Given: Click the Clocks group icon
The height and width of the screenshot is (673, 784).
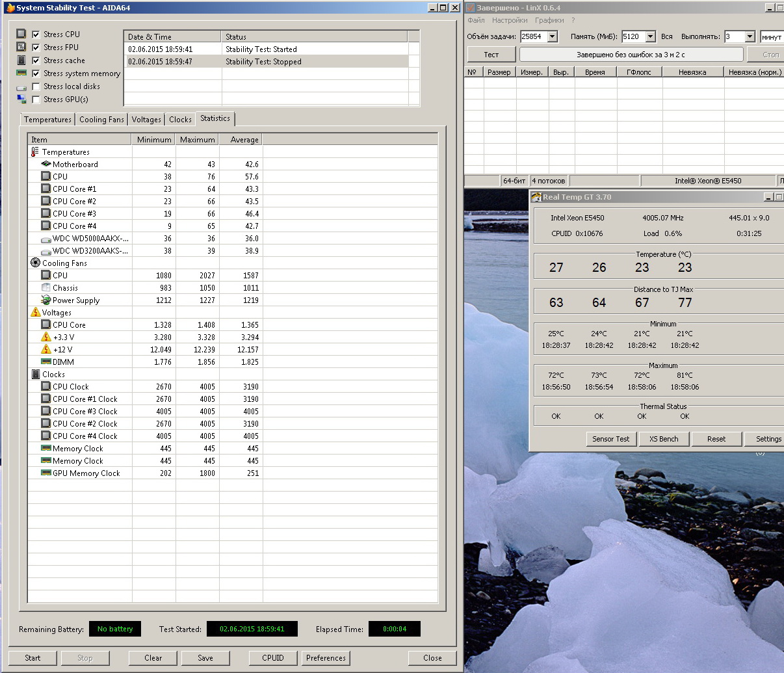Looking at the screenshot, I should click(x=35, y=374).
